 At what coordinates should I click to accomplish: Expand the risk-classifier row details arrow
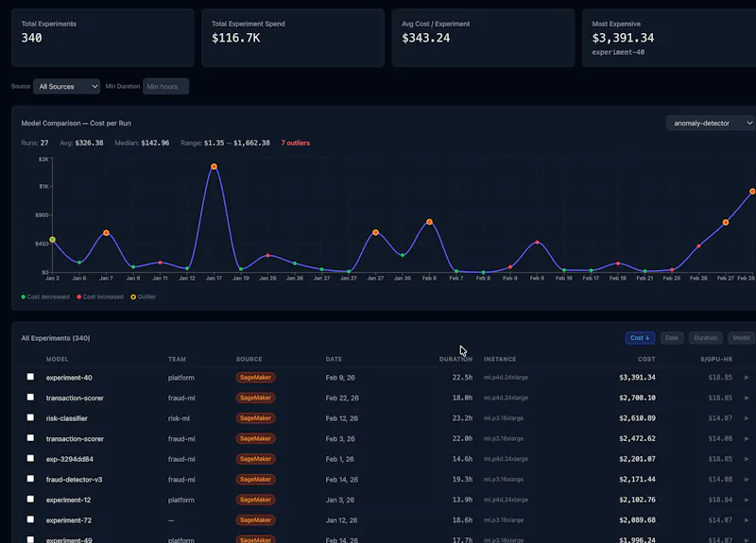pos(747,418)
